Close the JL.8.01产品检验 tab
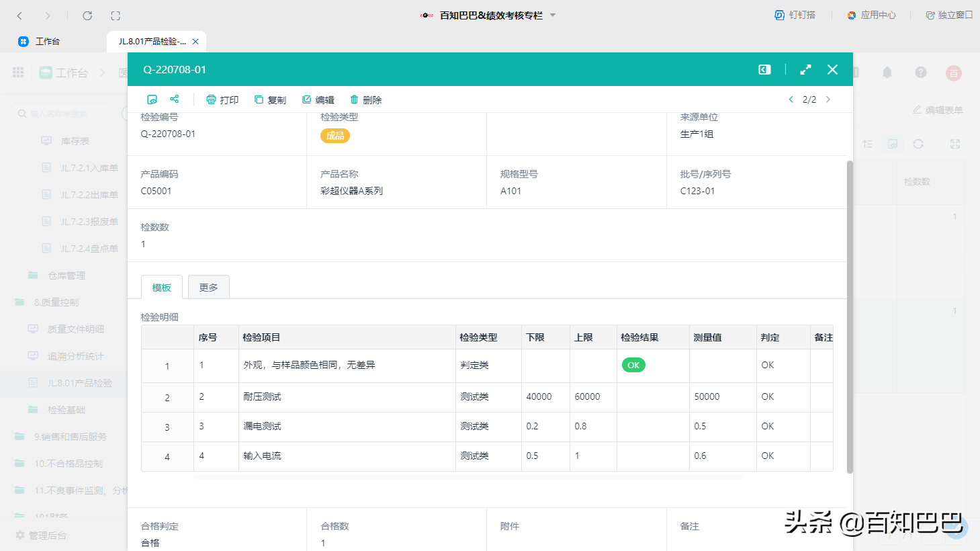 (195, 42)
